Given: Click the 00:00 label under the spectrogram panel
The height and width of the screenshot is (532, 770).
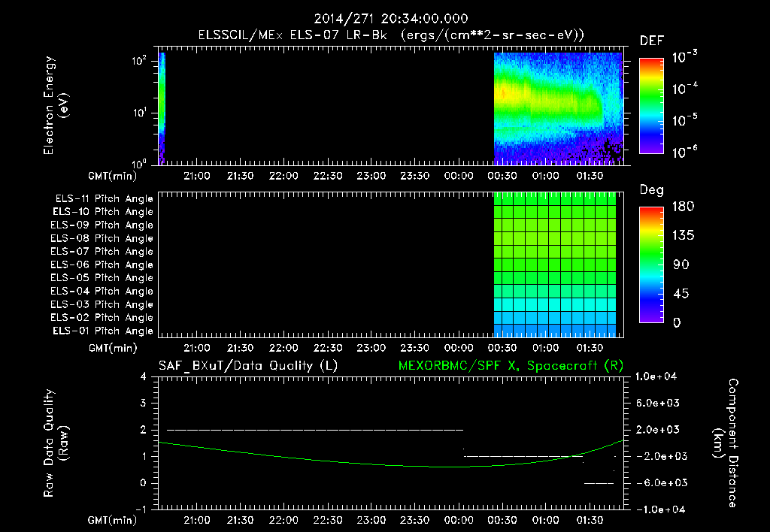Looking at the screenshot, I should pos(458,176).
